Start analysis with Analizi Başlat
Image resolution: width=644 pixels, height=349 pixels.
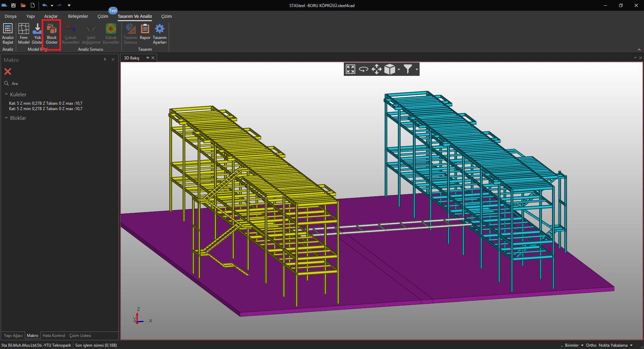(x=8, y=34)
